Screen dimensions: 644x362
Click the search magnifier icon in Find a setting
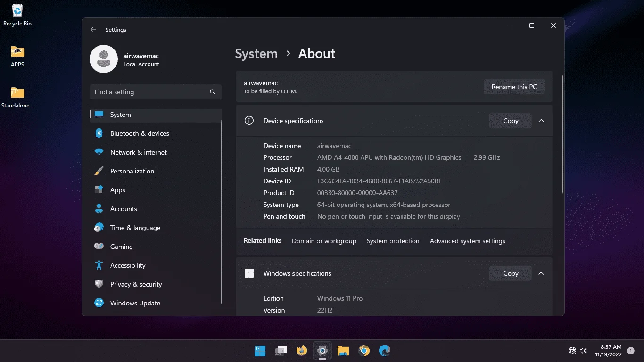(x=213, y=92)
